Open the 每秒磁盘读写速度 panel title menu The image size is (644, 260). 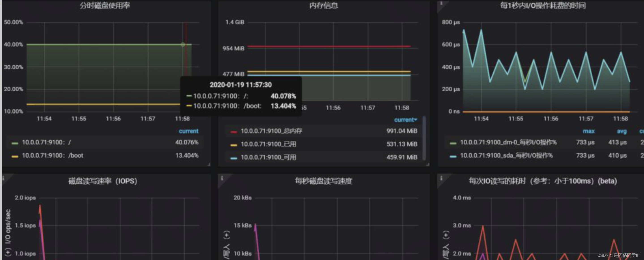pos(324,181)
